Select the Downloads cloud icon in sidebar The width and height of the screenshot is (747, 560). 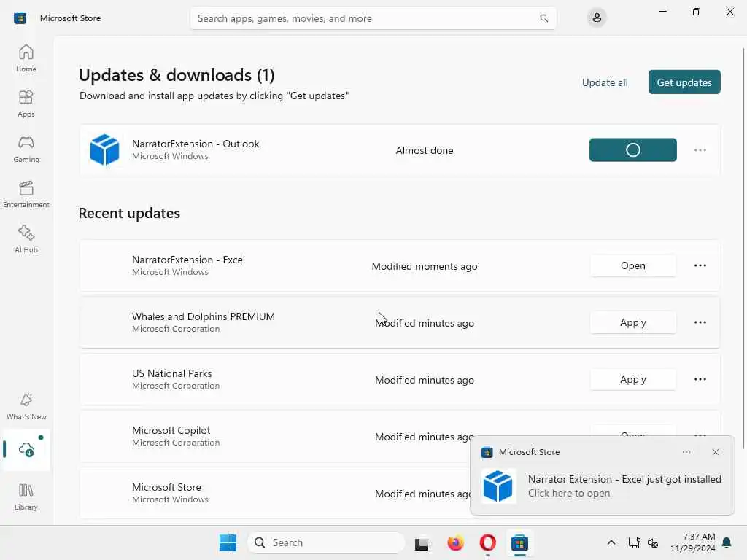tap(26, 449)
